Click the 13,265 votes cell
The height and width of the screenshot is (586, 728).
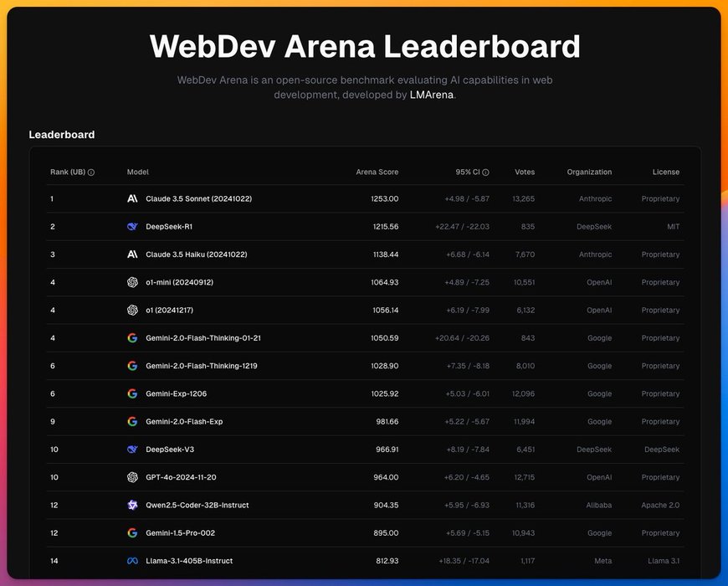[x=523, y=198]
